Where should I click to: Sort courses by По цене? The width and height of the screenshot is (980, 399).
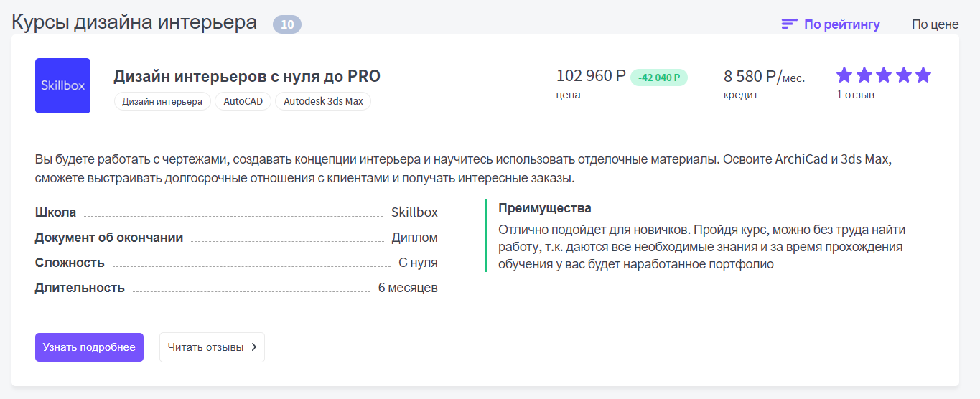[935, 24]
